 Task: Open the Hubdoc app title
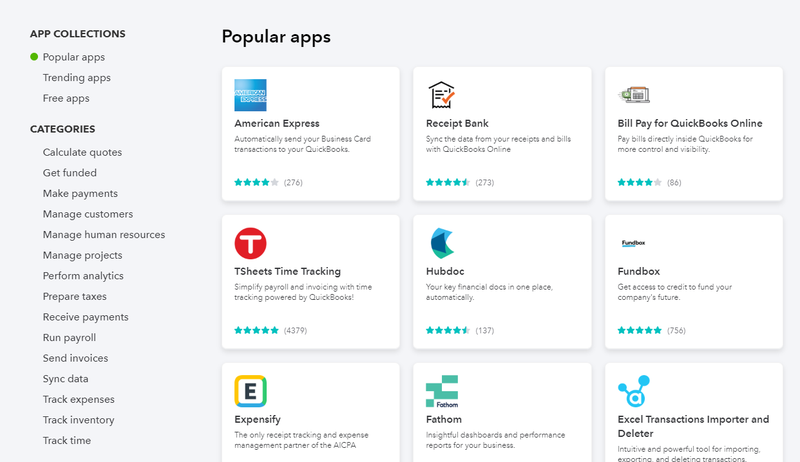445,271
